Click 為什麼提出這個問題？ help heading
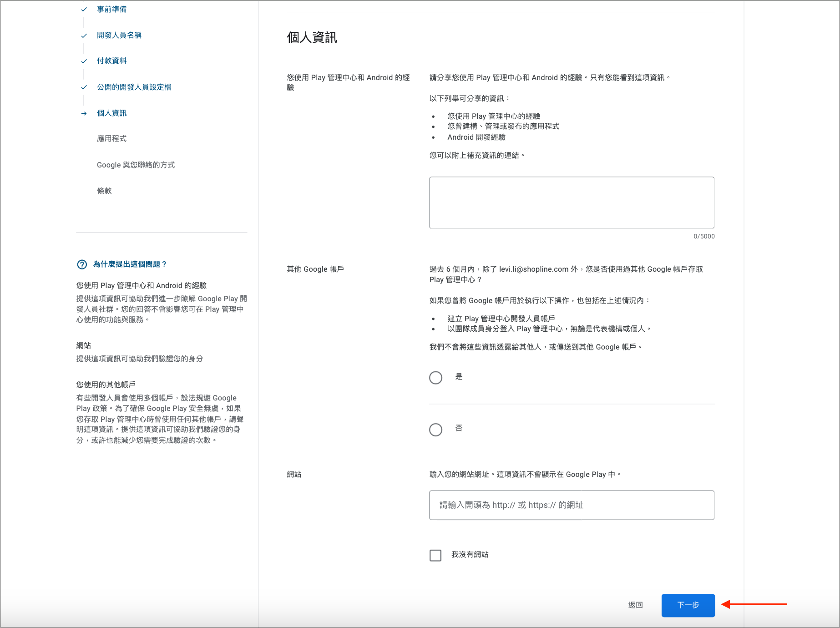840x628 pixels. pos(130,264)
